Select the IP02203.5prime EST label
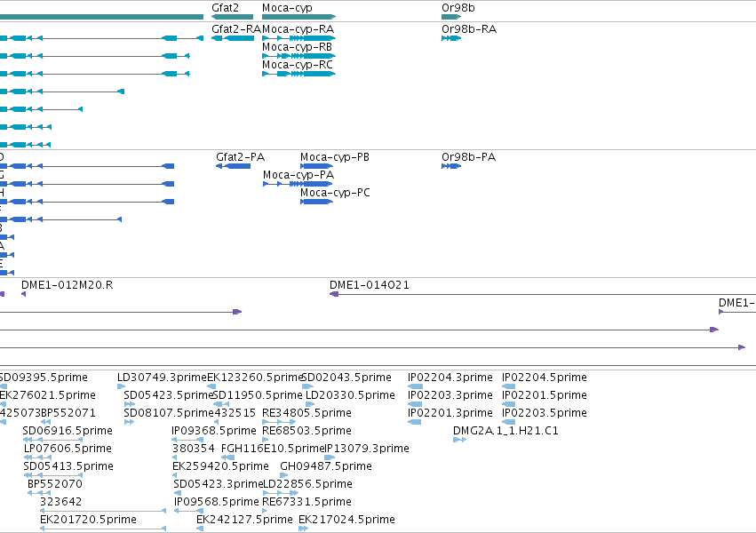756x533 pixels. tap(545, 413)
